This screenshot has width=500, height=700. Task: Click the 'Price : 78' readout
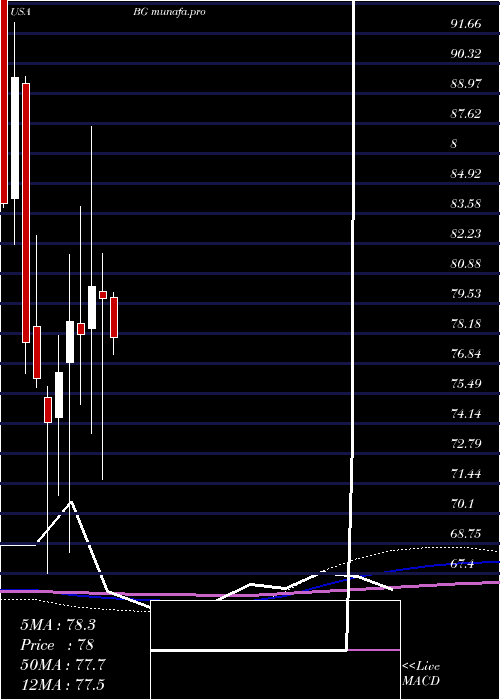57,645
